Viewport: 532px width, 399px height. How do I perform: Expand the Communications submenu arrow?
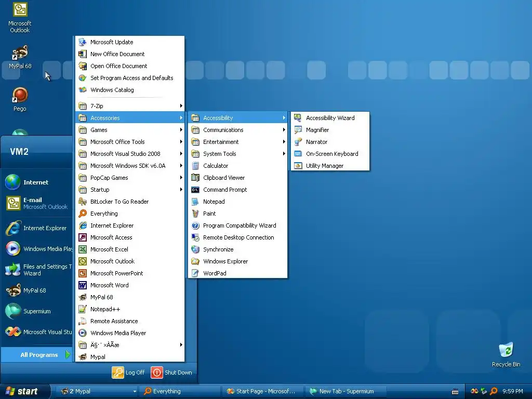point(284,130)
